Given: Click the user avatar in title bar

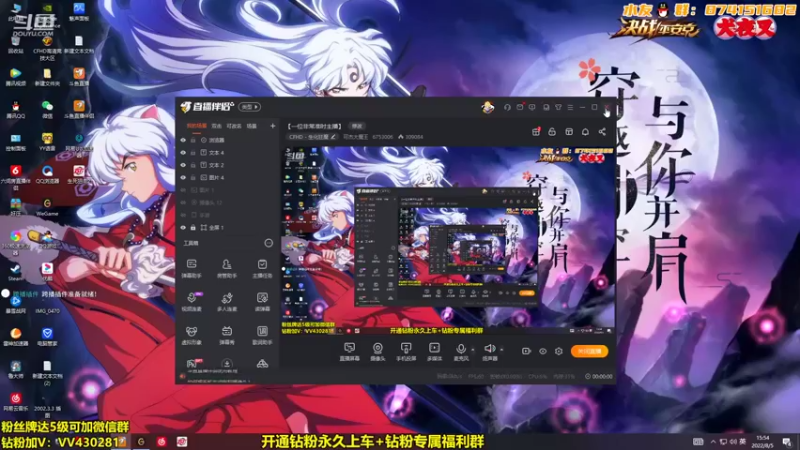Looking at the screenshot, I should click(488, 107).
